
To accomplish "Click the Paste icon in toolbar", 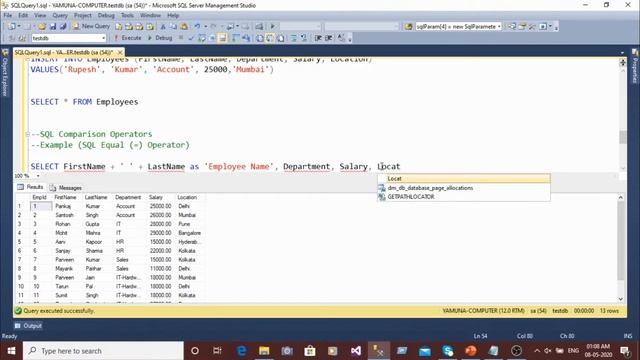I will coord(184,27).
